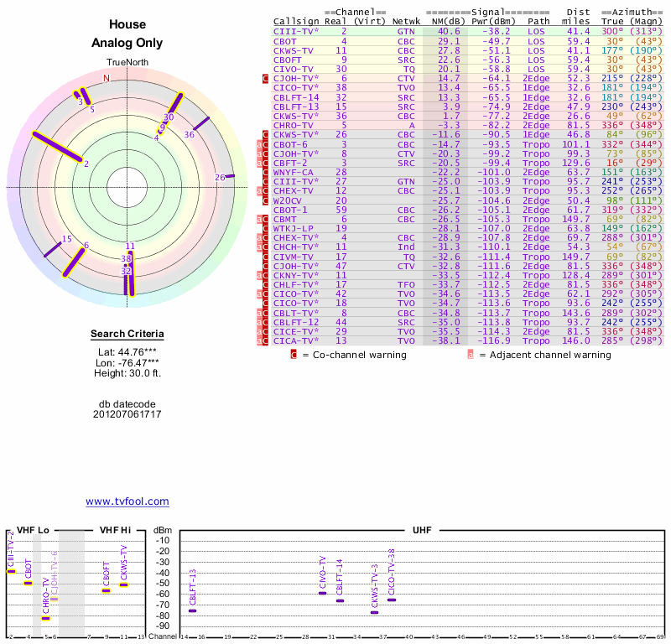Open the www.tvfool.com link
The height and width of the screenshot is (644, 671).
[x=127, y=501]
